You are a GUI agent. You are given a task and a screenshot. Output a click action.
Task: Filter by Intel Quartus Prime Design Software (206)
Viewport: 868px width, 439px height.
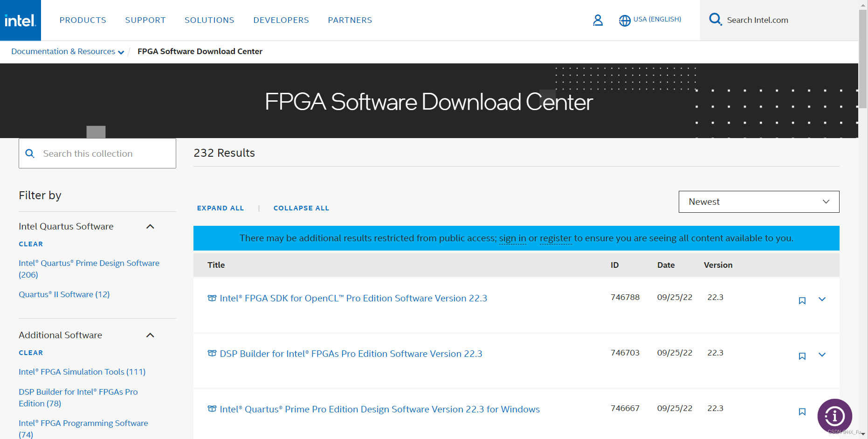(x=89, y=269)
